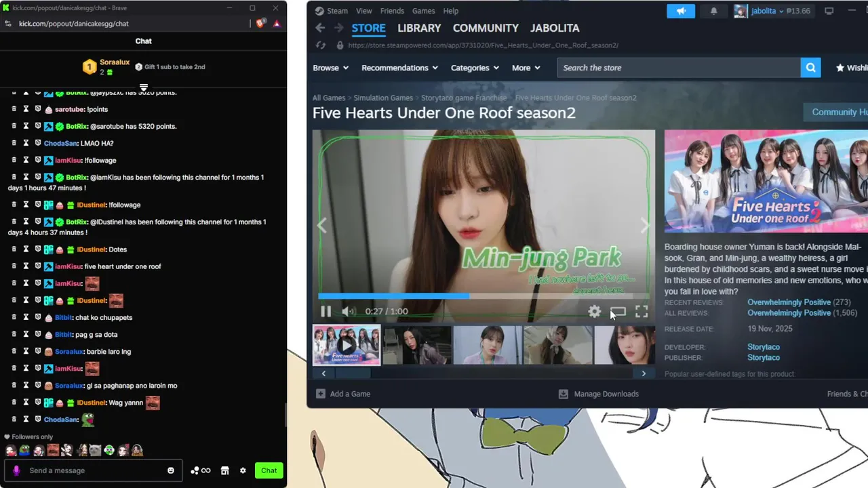Image resolution: width=868 pixels, height=488 pixels.
Task: Open the Games menu
Action: click(424, 11)
